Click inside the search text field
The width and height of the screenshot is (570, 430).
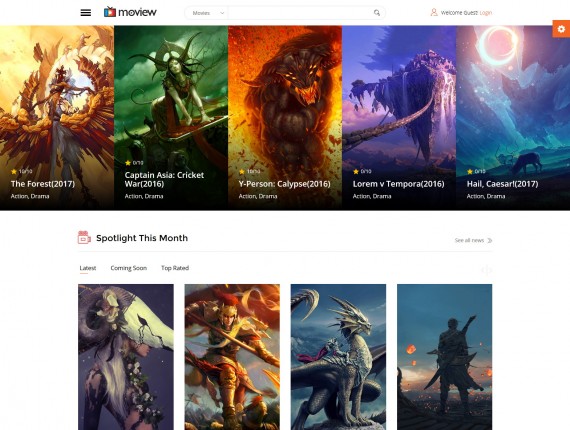coord(300,13)
